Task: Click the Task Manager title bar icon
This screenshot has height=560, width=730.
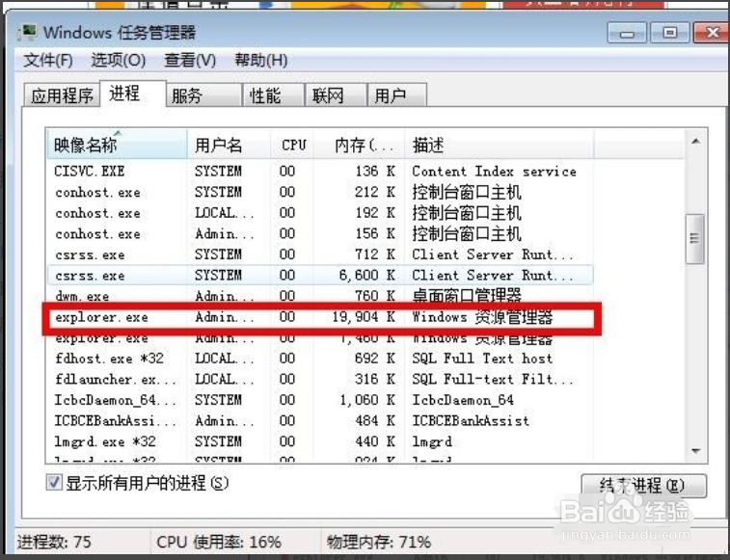Action: pos(29,32)
